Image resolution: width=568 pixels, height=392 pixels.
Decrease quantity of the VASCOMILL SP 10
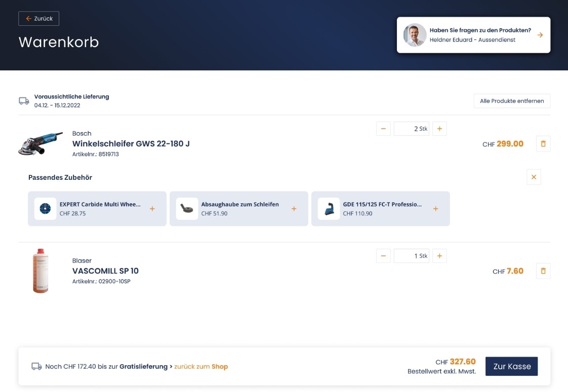click(x=383, y=256)
